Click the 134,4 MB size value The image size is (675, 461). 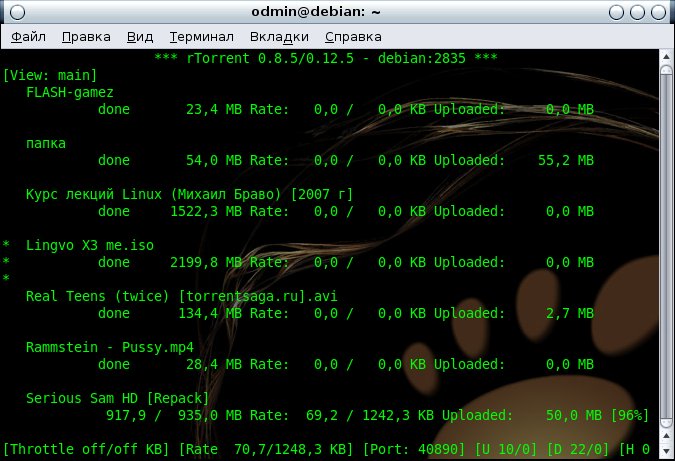pyautogui.click(x=210, y=313)
